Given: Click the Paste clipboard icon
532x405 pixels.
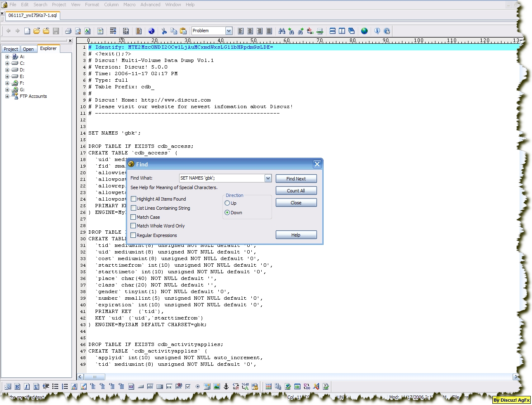Looking at the screenshot, I should coord(183,31).
